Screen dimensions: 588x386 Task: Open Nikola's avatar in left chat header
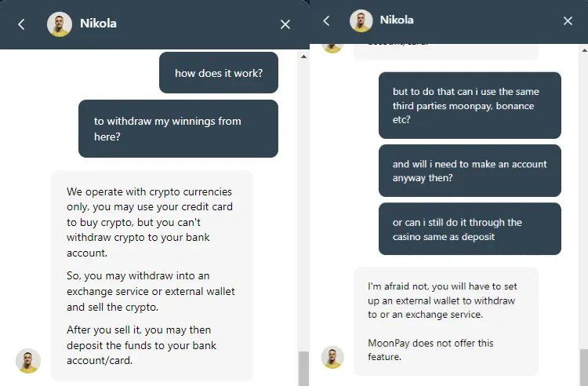coord(60,24)
